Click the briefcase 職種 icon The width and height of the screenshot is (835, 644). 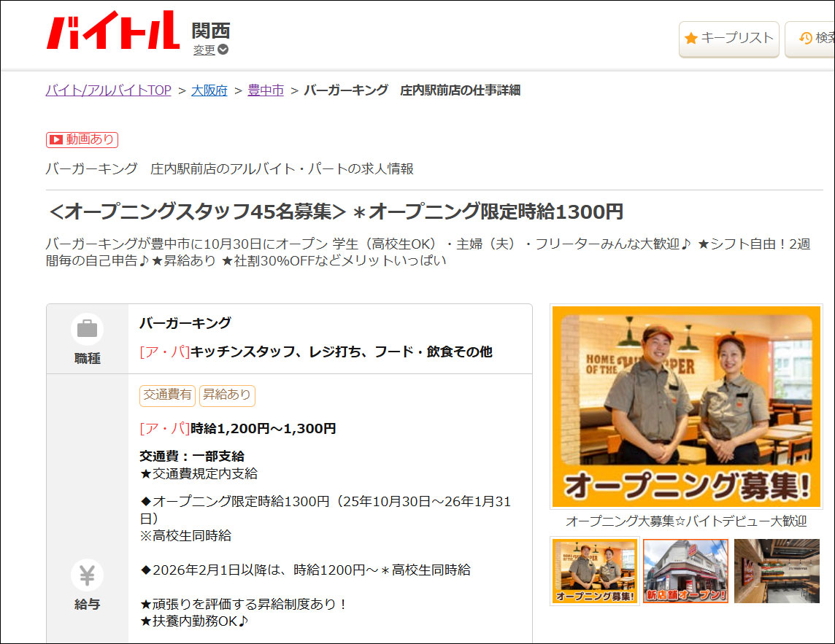point(88,329)
